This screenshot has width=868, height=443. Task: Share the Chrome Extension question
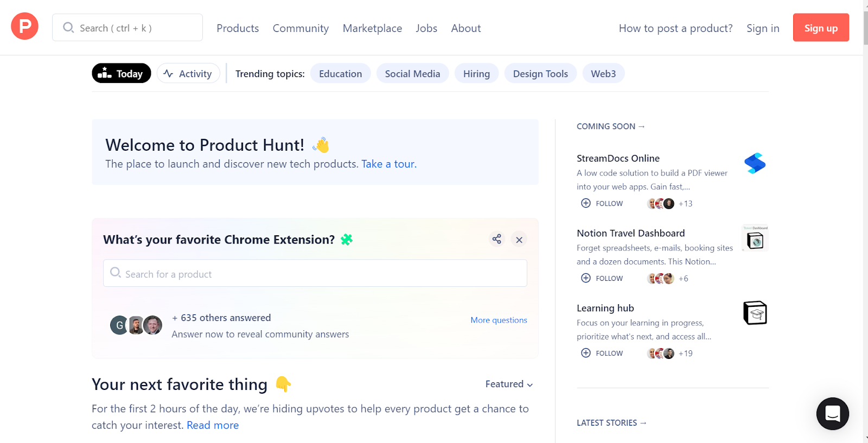[x=496, y=239]
